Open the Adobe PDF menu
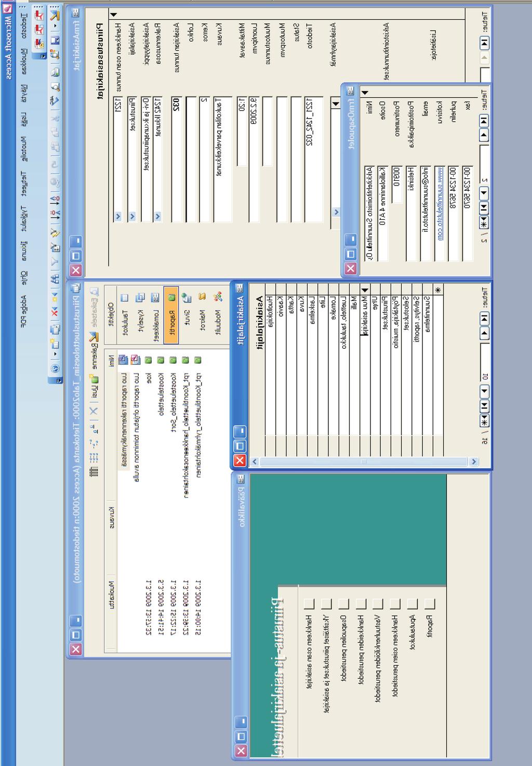The width and height of the screenshot is (532, 766). point(24,312)
